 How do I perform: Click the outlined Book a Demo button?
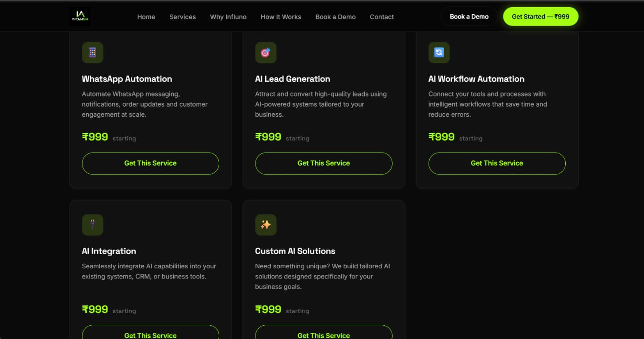pos(469,16)
